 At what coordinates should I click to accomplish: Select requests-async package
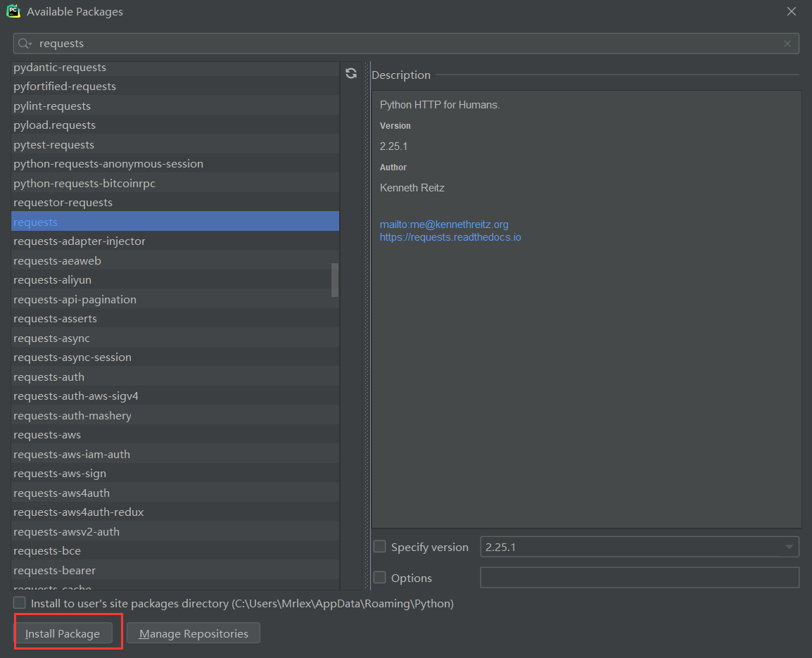(175, 339)
